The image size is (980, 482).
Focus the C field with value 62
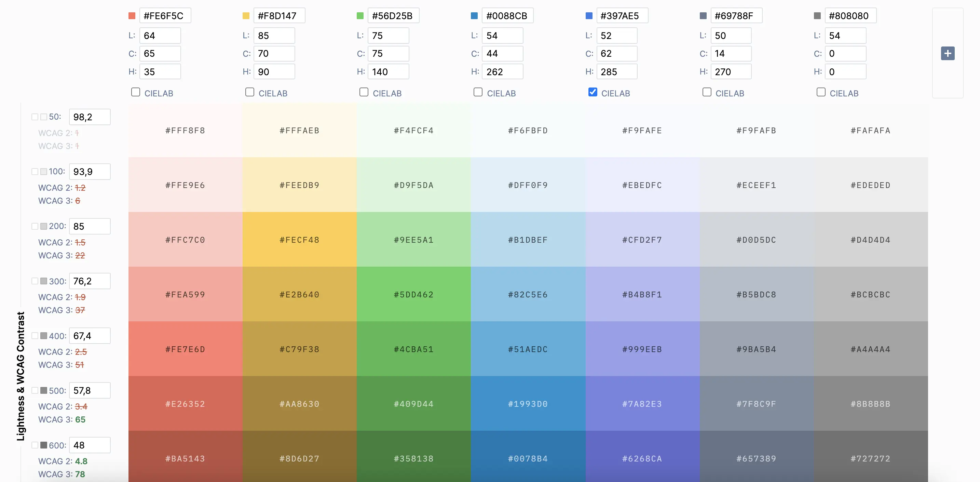tap(617, 54)
